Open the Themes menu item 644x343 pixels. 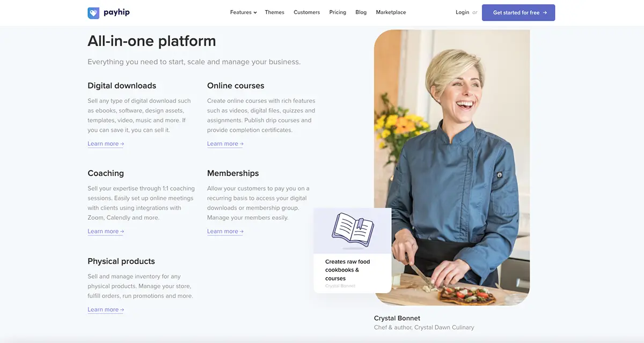(x=274, y=12)
